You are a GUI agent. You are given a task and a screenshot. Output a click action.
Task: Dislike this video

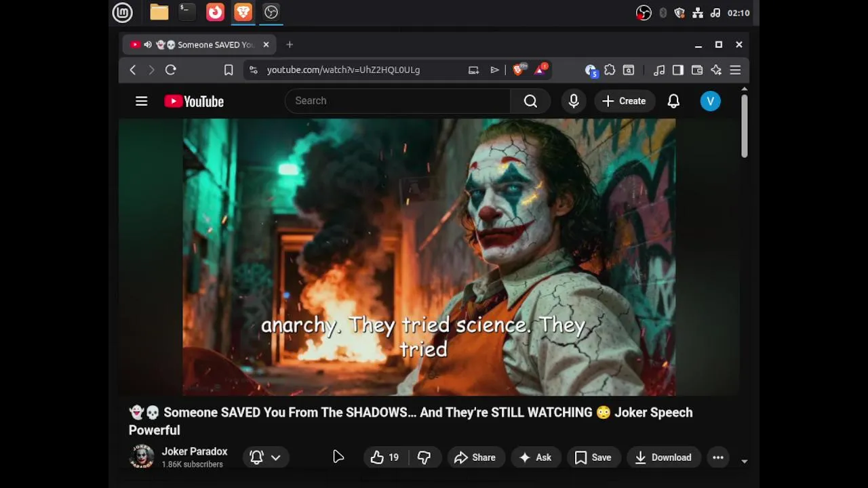(x=424, y=457)
